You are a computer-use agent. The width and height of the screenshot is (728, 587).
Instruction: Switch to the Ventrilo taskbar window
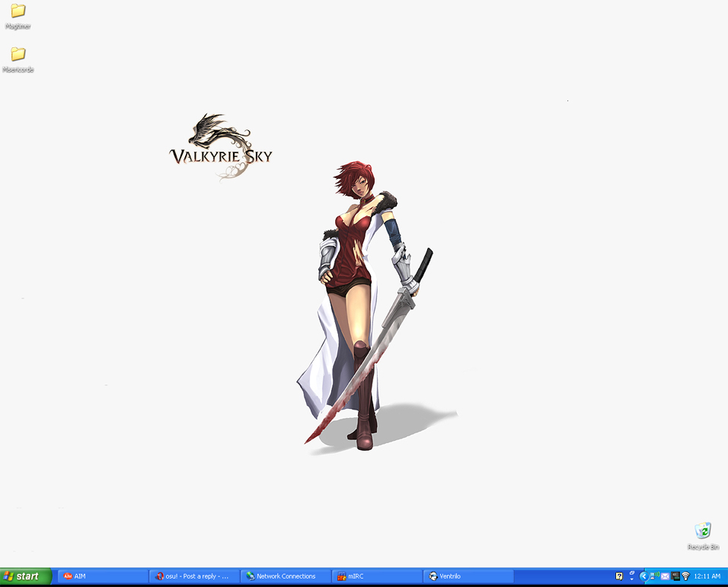coord(469,576)
